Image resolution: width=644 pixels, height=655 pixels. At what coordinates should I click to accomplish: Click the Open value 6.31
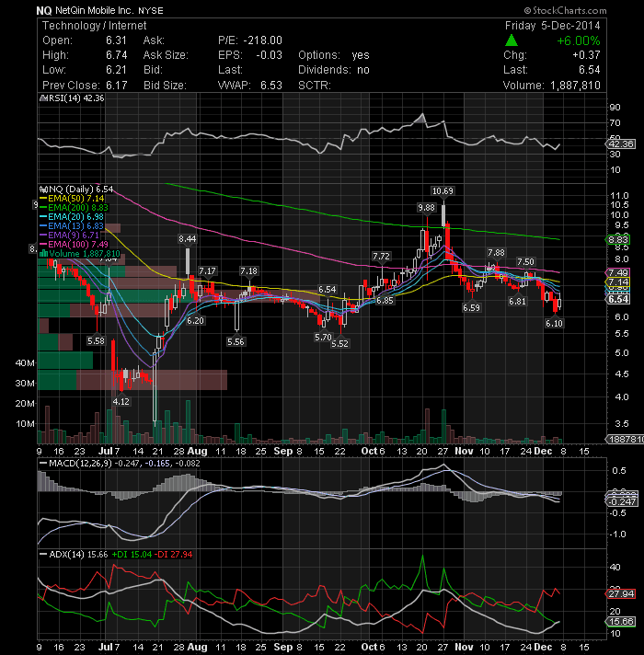pyautogui.click(x=116, y=40)
